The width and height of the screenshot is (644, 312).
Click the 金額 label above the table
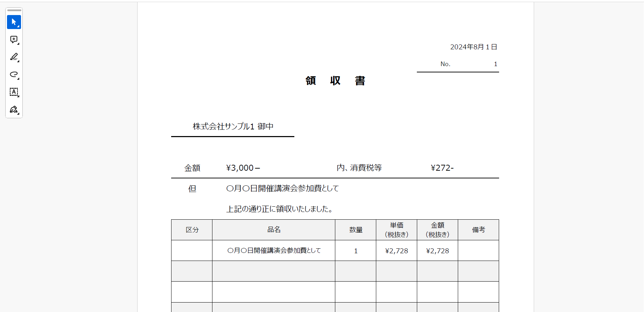pos(192,168)
